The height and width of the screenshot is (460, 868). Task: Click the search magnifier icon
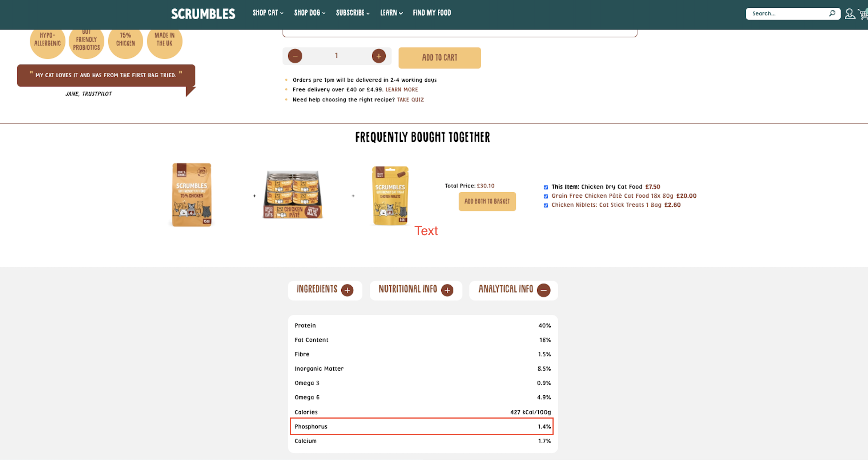tap(832, 13)
